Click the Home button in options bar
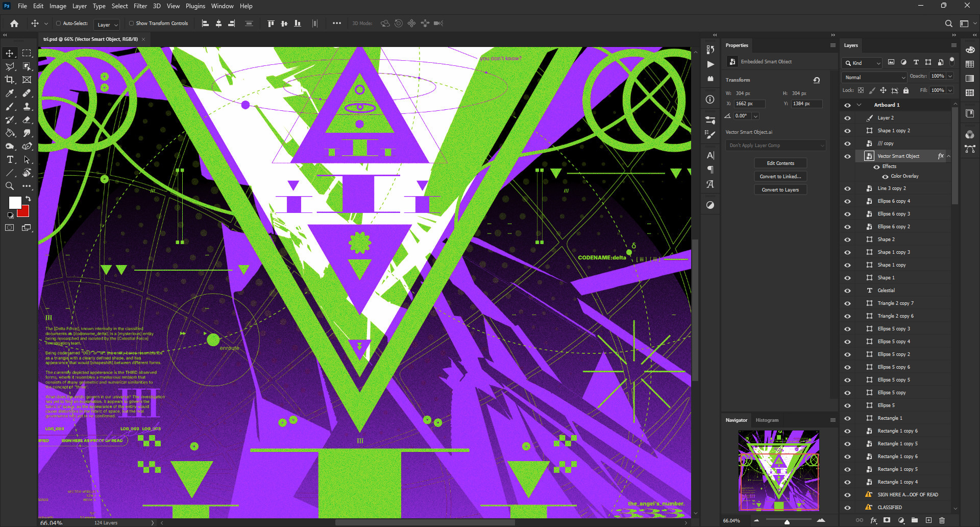This screenshot has height=527, width=980. point(14,23)
